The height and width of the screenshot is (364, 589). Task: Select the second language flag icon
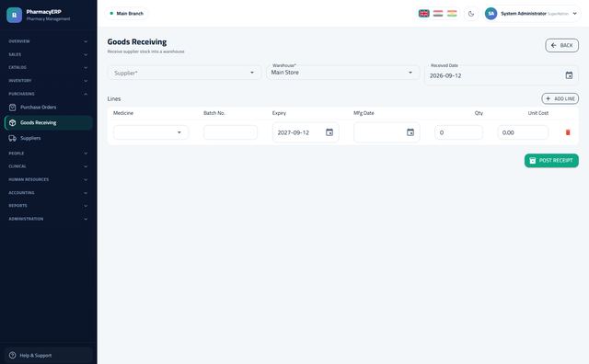(x=438, y=14)
